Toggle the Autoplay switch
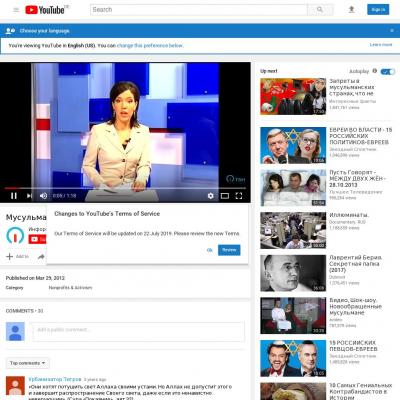Image resolution: width=400 pixels, height=400 pixels. (x=388, y=71)
